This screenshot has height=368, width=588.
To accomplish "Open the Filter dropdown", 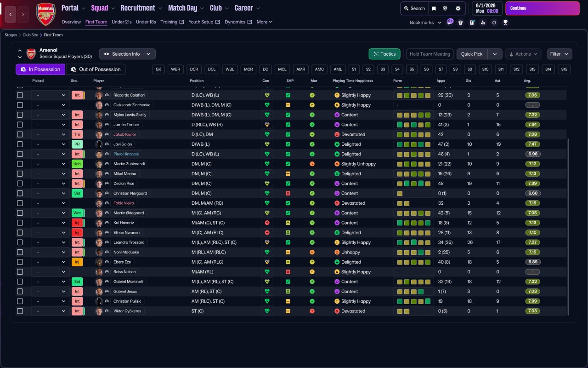I will point(560,54).
